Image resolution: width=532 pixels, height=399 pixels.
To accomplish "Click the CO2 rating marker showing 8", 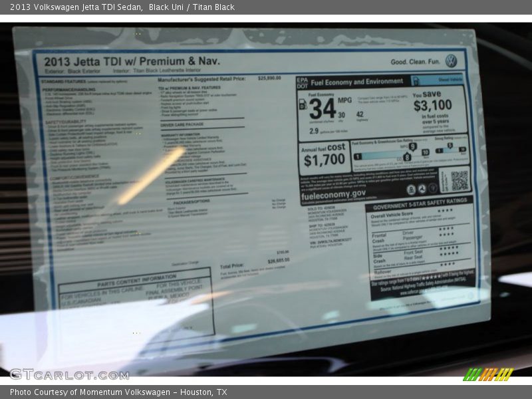I will click(x=407, y=158).
